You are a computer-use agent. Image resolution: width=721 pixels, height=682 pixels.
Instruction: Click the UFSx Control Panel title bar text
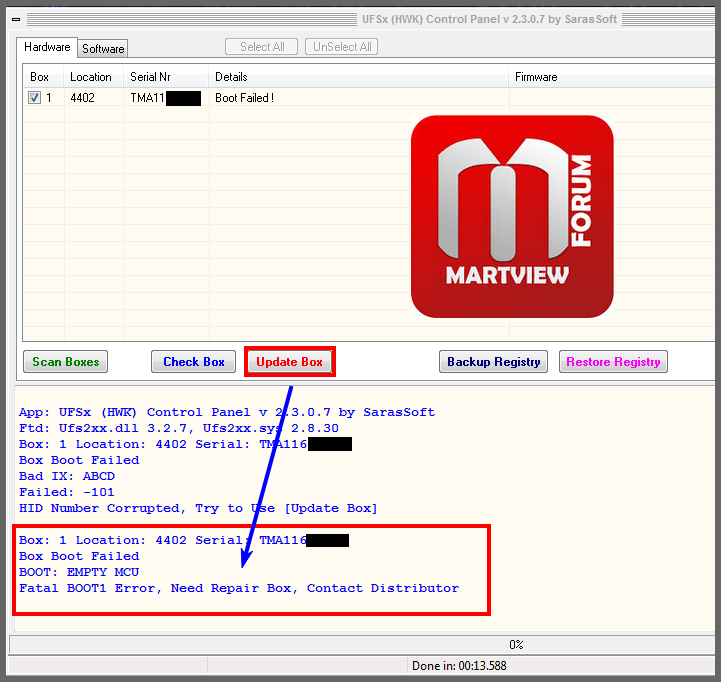click(489, 19)
